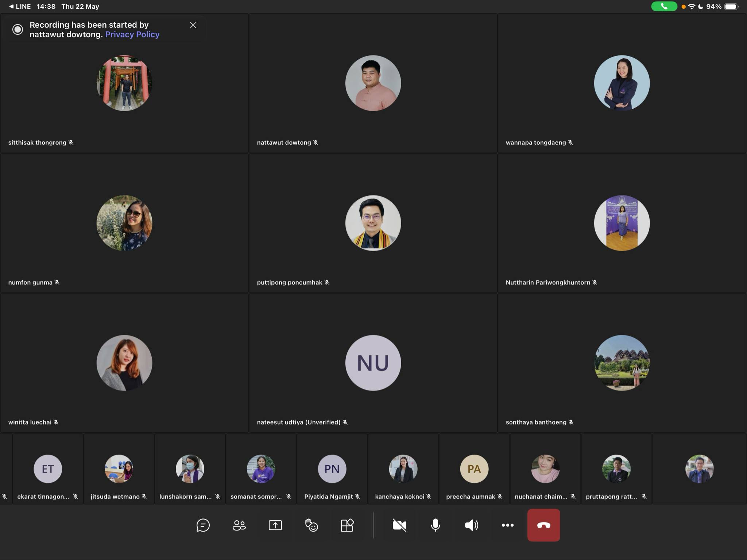Select numfon gunma's profile photo
747x560 pixels.
124,223
